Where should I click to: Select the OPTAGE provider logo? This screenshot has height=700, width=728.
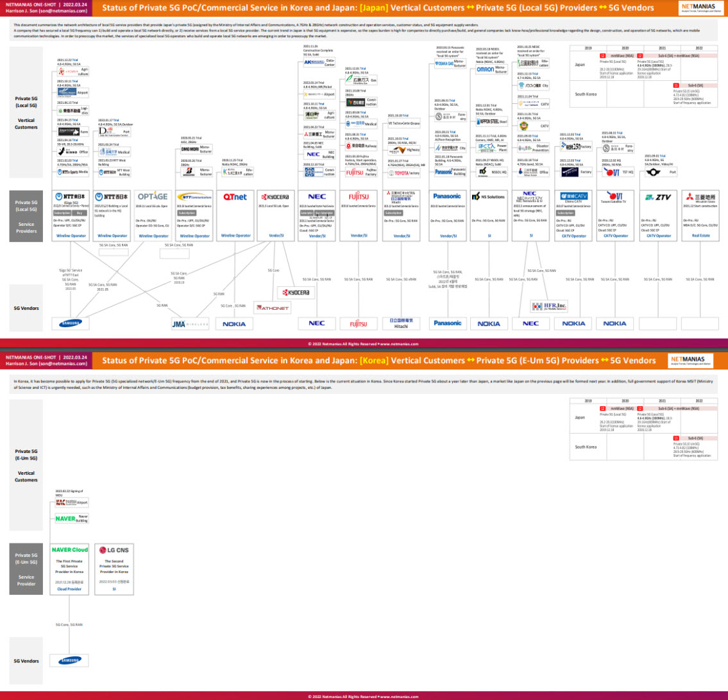coord(153,196)
